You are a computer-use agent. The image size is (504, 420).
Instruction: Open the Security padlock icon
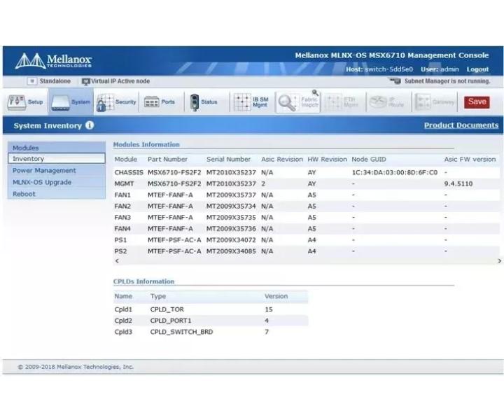[x=105, y=102]
